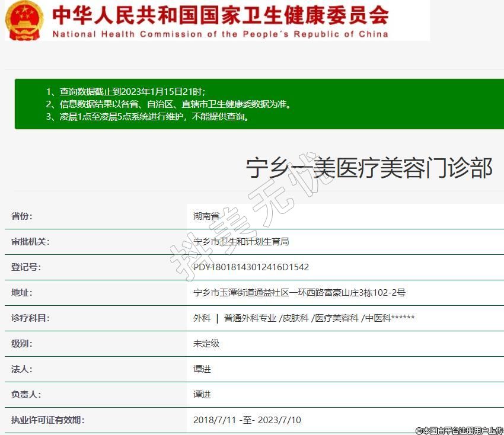
Task: Click the 地址 row label
Action: 22,293
